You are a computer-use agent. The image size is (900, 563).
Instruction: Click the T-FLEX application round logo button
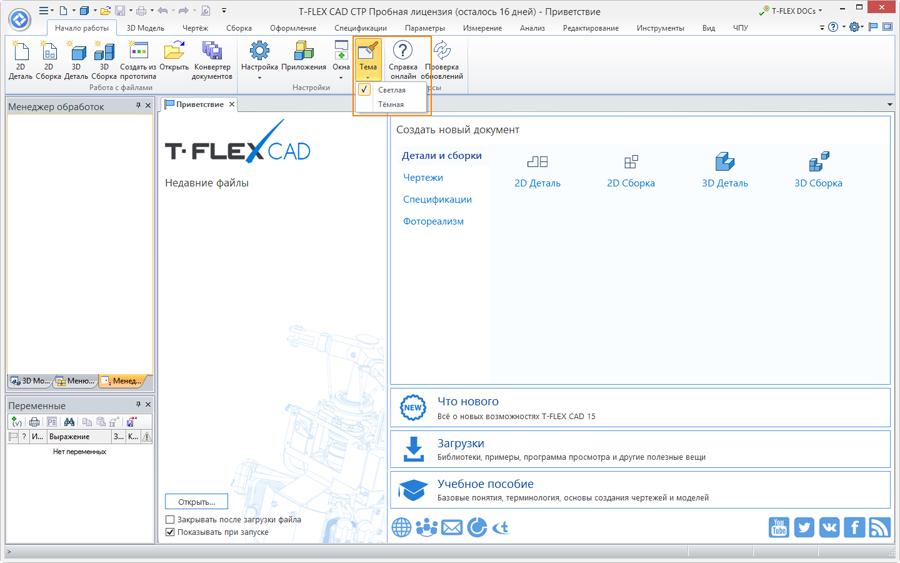(x=20, y=20)
